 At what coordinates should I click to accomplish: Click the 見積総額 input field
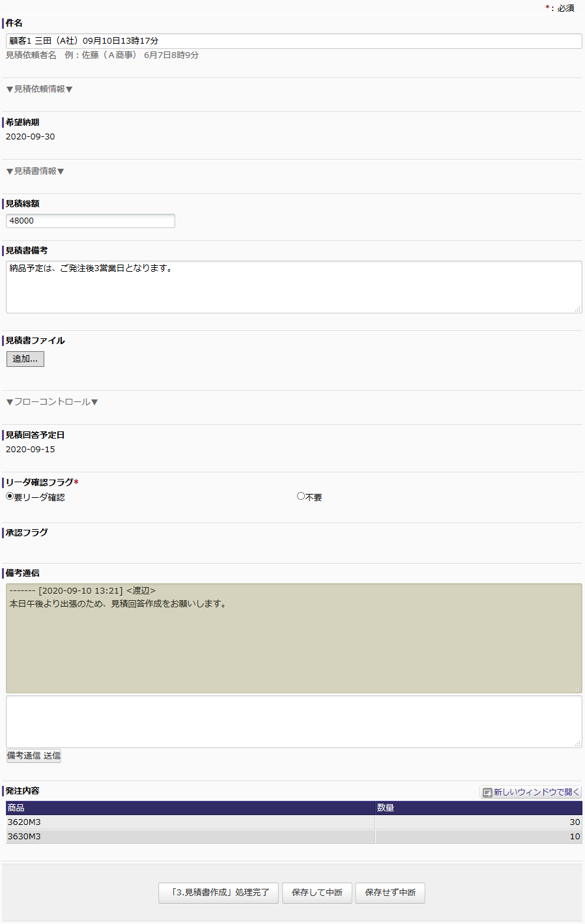[x=91, y=221]
